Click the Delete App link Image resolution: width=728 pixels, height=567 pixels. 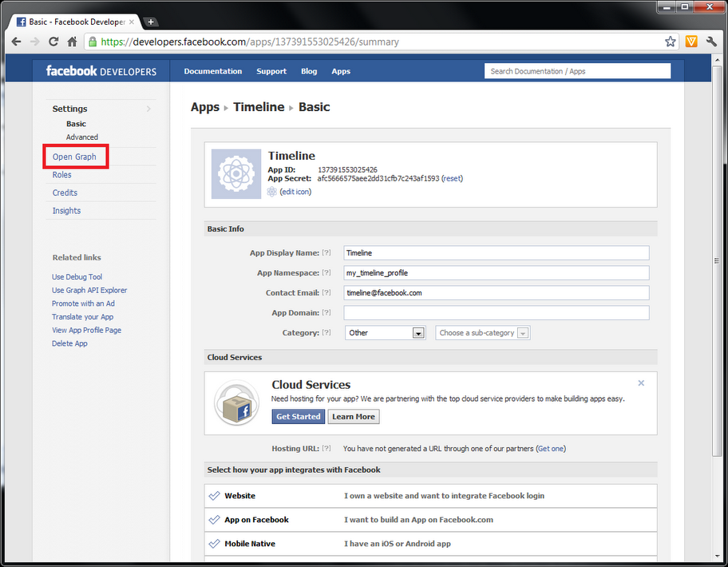pyautogui.click(x=69, y=343)
